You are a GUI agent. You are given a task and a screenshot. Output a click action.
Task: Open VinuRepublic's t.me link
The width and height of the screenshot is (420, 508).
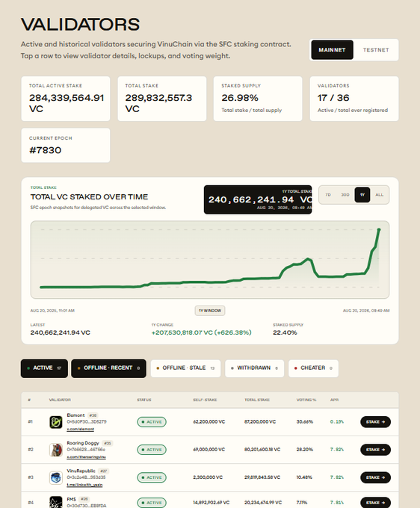84,485
